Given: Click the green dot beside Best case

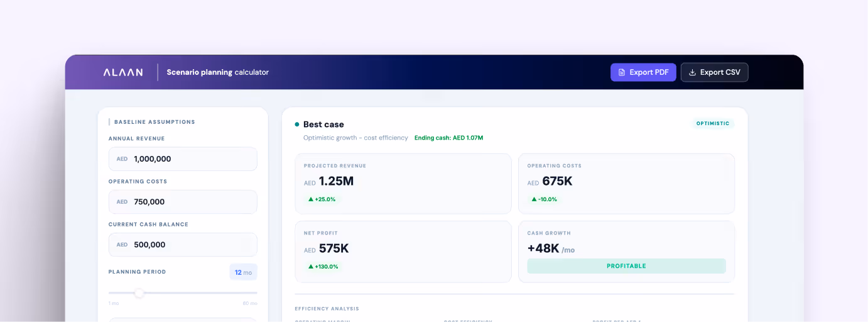Looking at the screenshot, I should [x=297, y=125].
